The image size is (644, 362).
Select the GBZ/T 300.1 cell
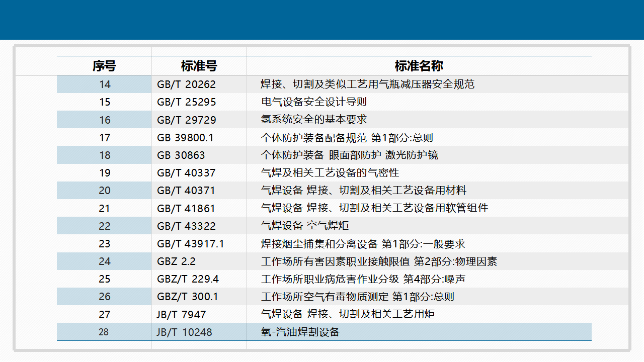pyautogui.click(x=188, y=297)
